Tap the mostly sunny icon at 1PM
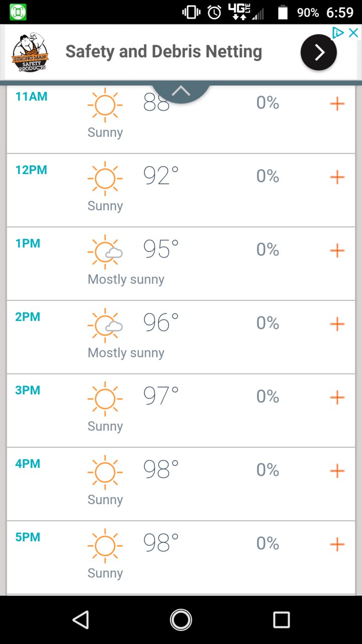362x644 pixels. coord(105,252)
